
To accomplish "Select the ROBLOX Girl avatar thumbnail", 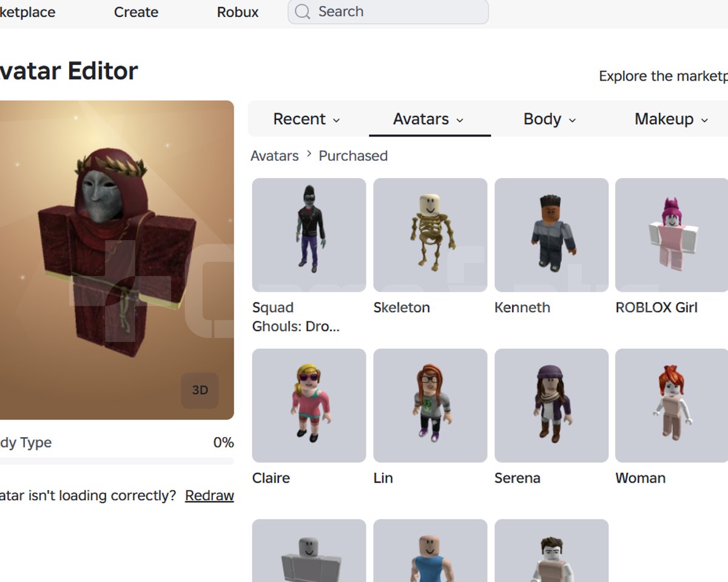I will 672,235.
